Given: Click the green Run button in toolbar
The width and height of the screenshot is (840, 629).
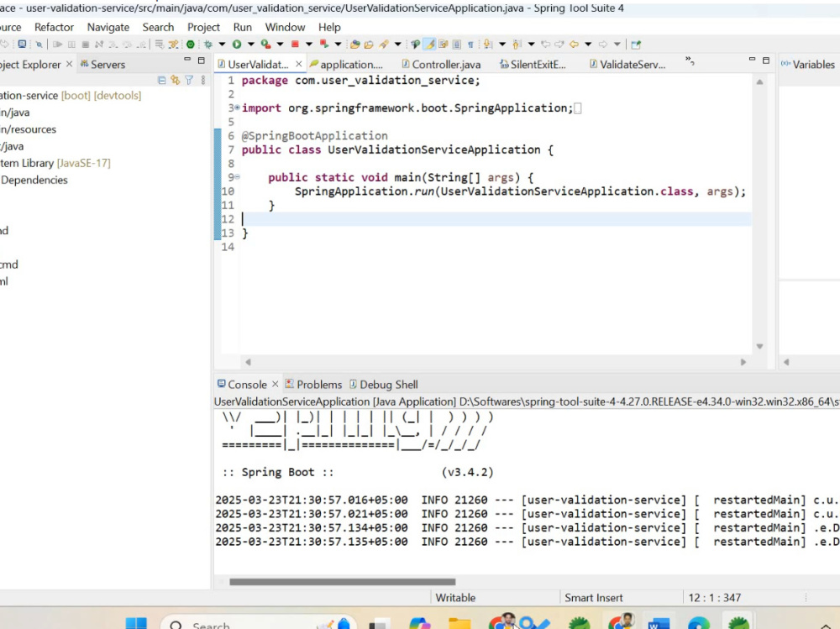Looking at the screenshot, I should 237,45.
